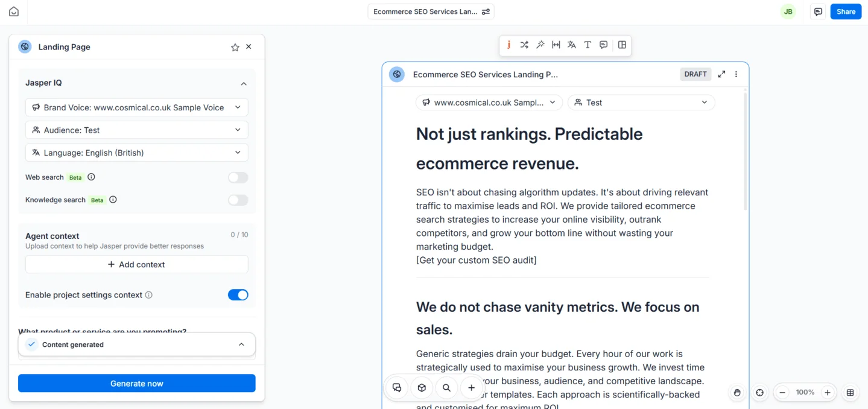Click the Jasper 'j' toolbar icon

click(508, 45)
